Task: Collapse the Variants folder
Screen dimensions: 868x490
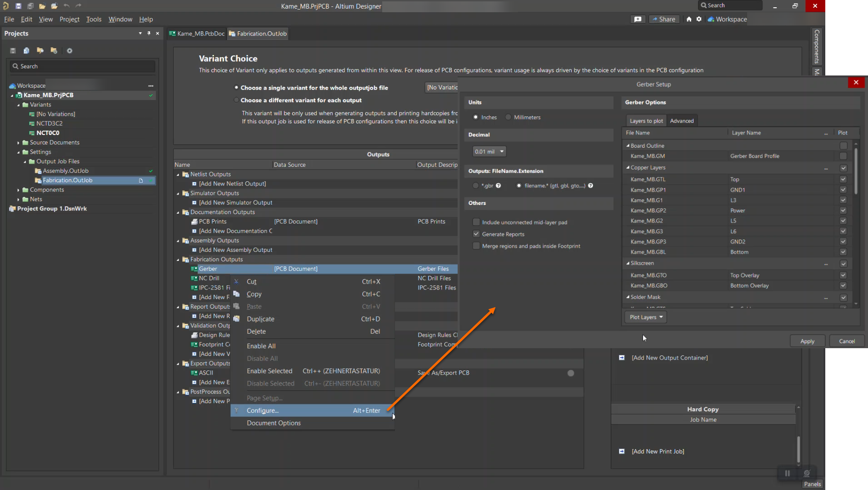Action: point(19,105)
